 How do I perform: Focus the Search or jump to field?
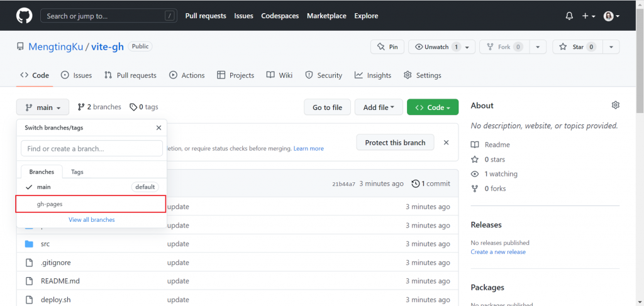point(109,16)
